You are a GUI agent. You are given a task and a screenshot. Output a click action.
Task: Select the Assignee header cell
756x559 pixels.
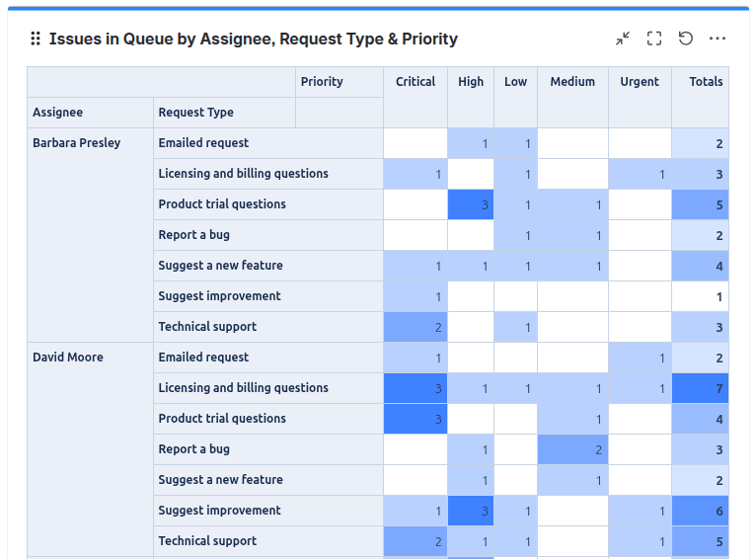pyautogui.click(x=58, y=113)
